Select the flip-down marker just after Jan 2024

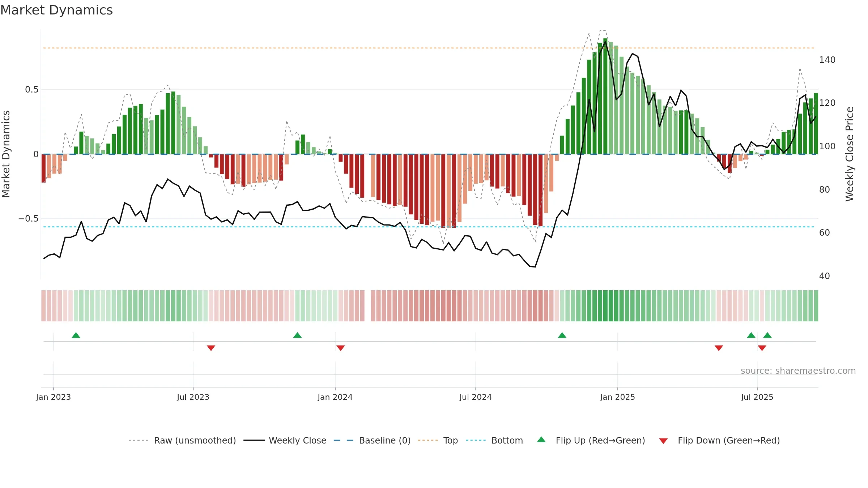tap(341, 348)
